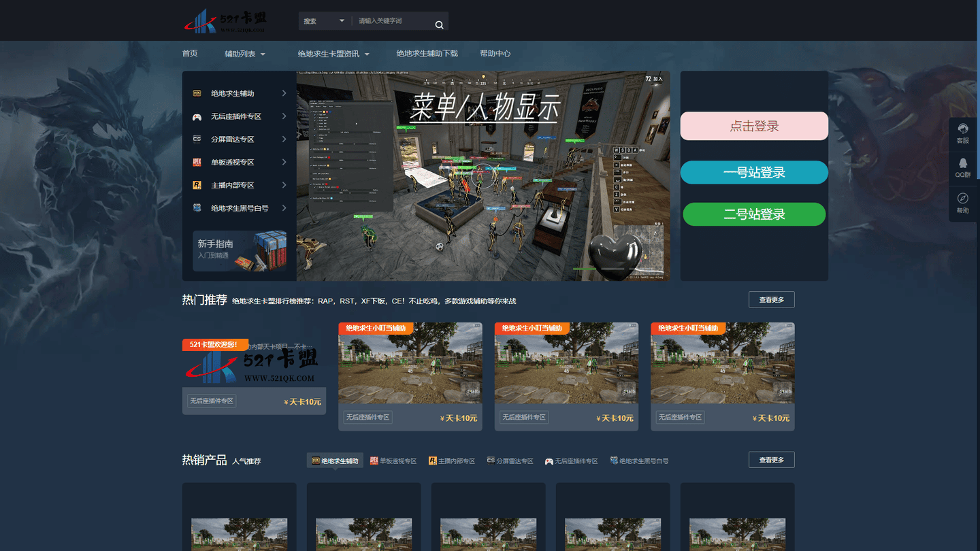Click the 人气推荐 subtitle text

tap(246, 461)
